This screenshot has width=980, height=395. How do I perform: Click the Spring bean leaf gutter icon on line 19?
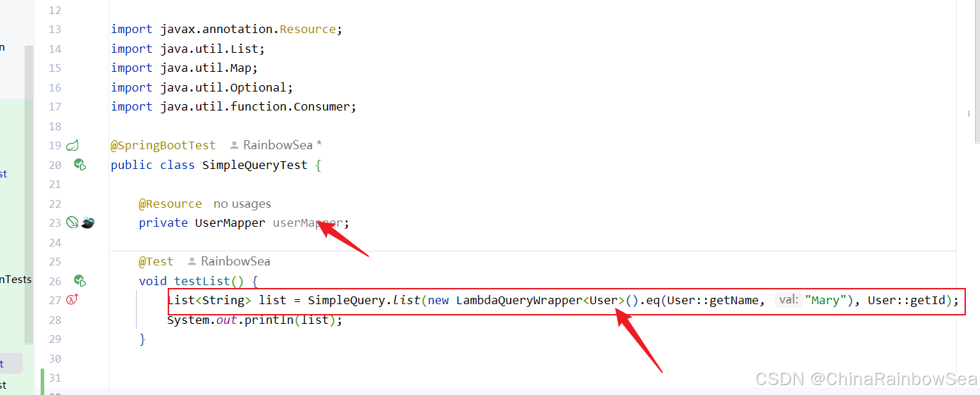[72, 146]
